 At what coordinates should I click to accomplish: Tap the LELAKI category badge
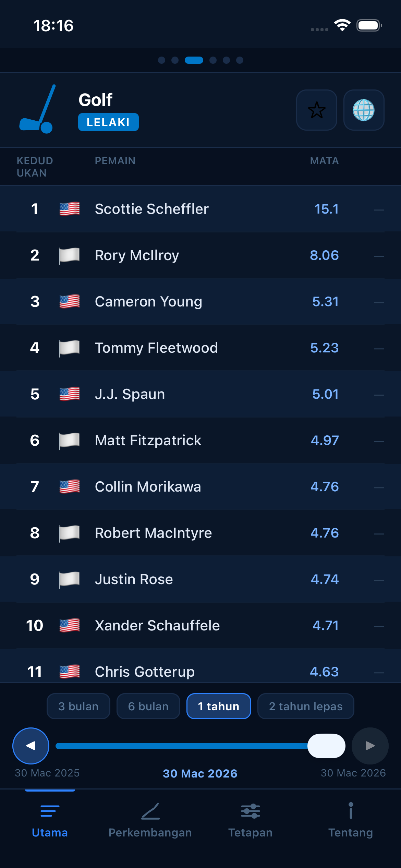click(x=108, y=122)
